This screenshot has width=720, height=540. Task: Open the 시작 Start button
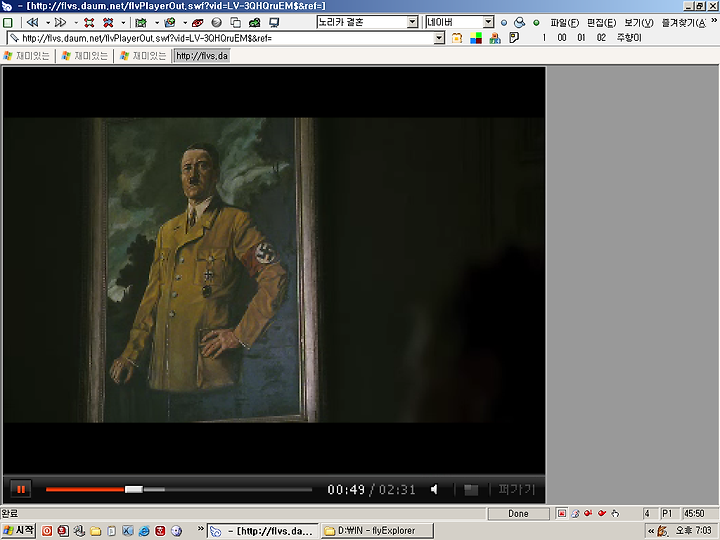[x=18, y=531]
